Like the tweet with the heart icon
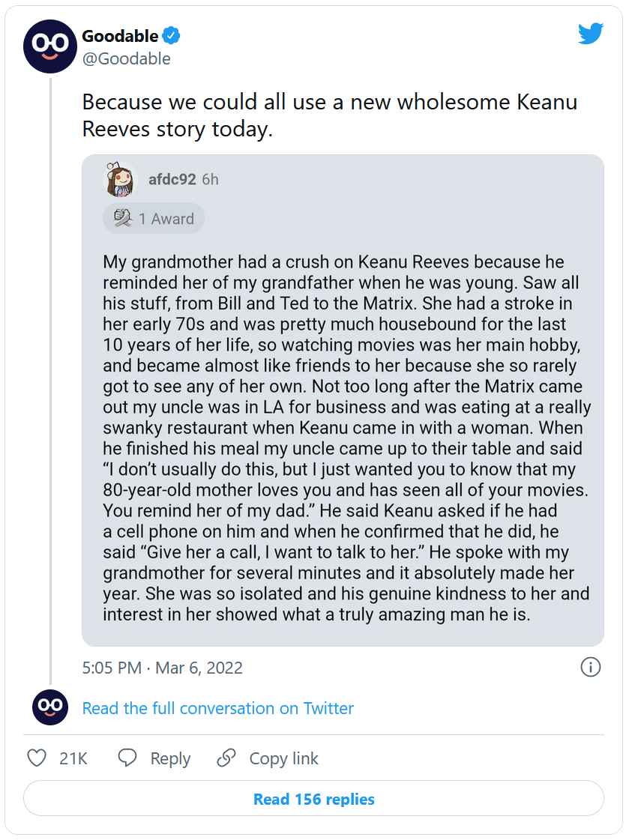Screen dimensions: 629x840 click(x=37, y=758)
